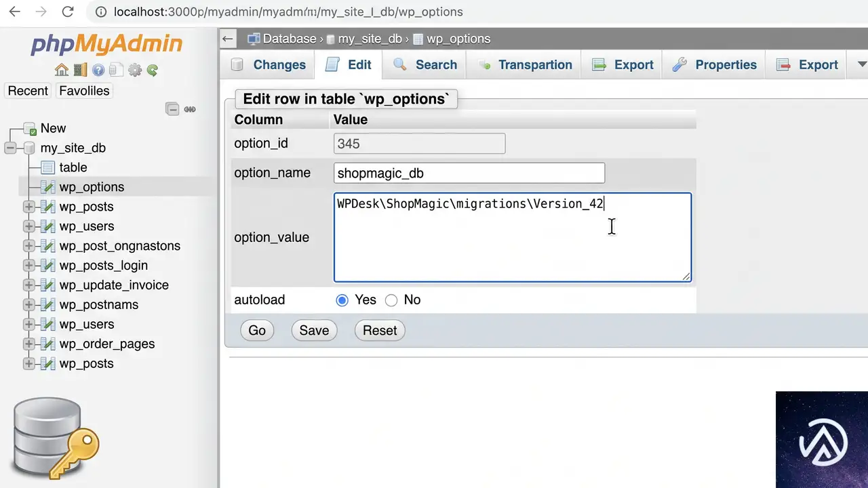Collapse the my_site_db tree node

pos(10,148)
